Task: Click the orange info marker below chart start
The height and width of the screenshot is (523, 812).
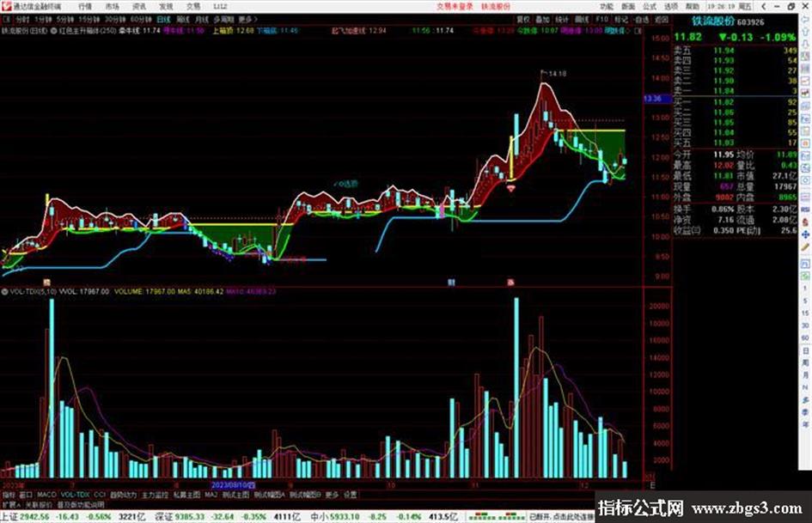Action: (x=46, y=283)
